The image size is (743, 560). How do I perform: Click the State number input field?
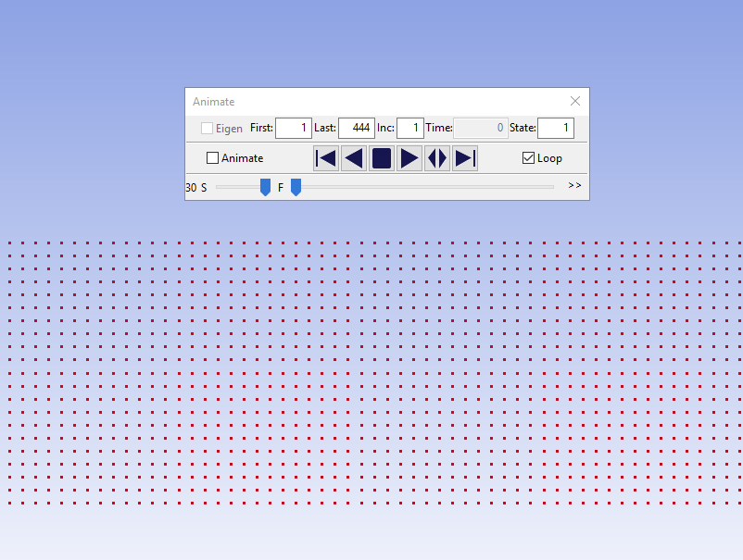point(555,128)
